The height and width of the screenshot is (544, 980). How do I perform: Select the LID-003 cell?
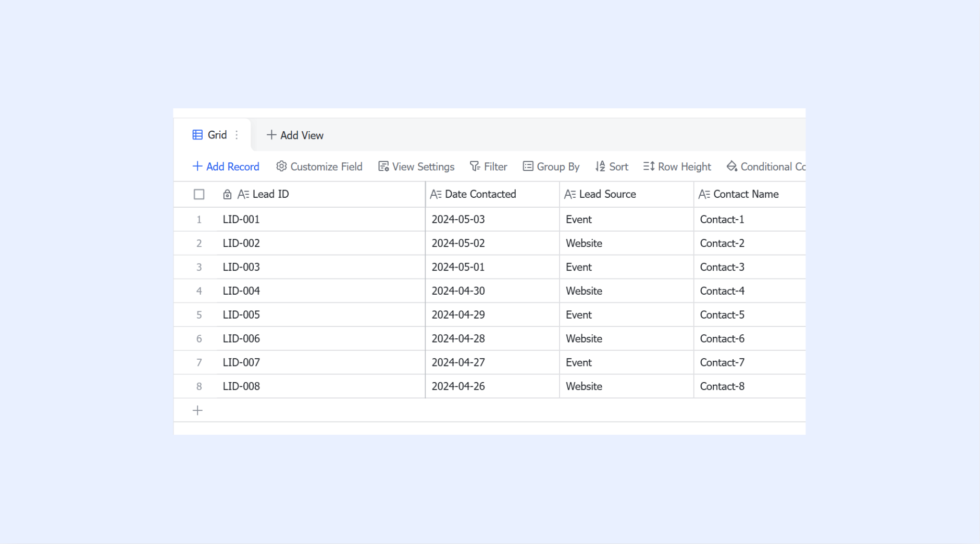pos(321,267)
